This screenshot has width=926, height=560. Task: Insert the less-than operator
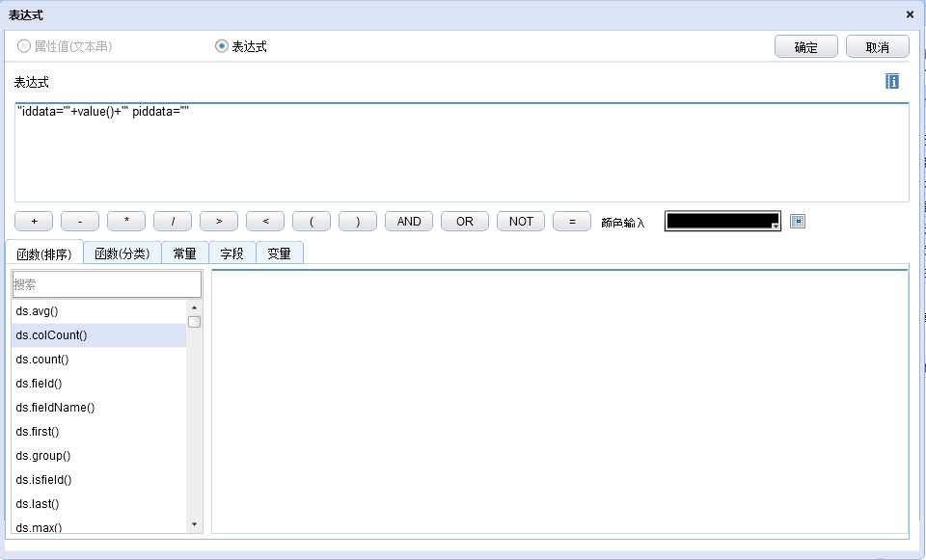point(265,222)
